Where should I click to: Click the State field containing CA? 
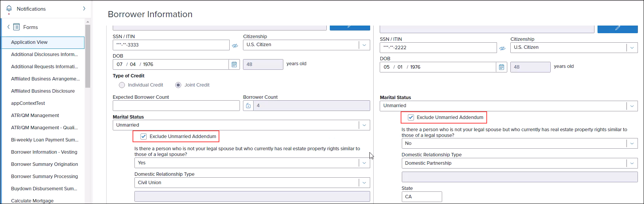(422, 197)
